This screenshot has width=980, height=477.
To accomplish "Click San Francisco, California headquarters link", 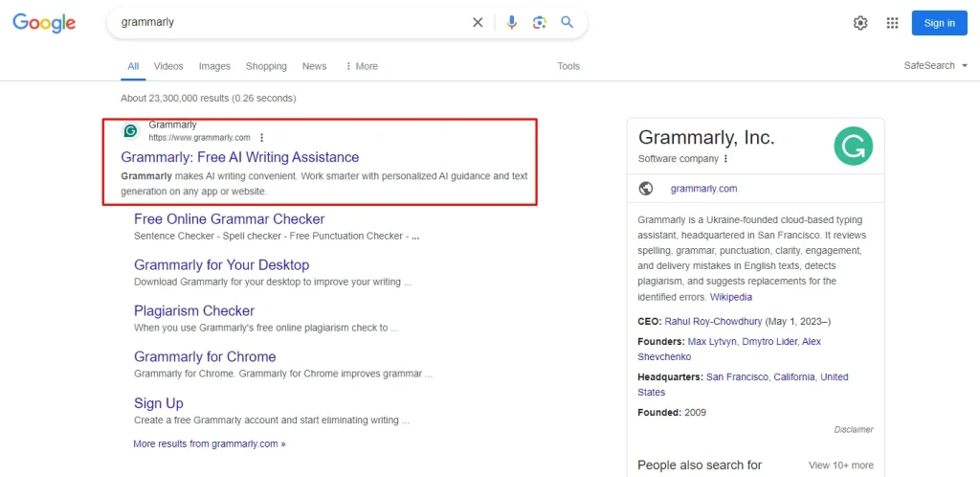I will click(x=761, y=377).
